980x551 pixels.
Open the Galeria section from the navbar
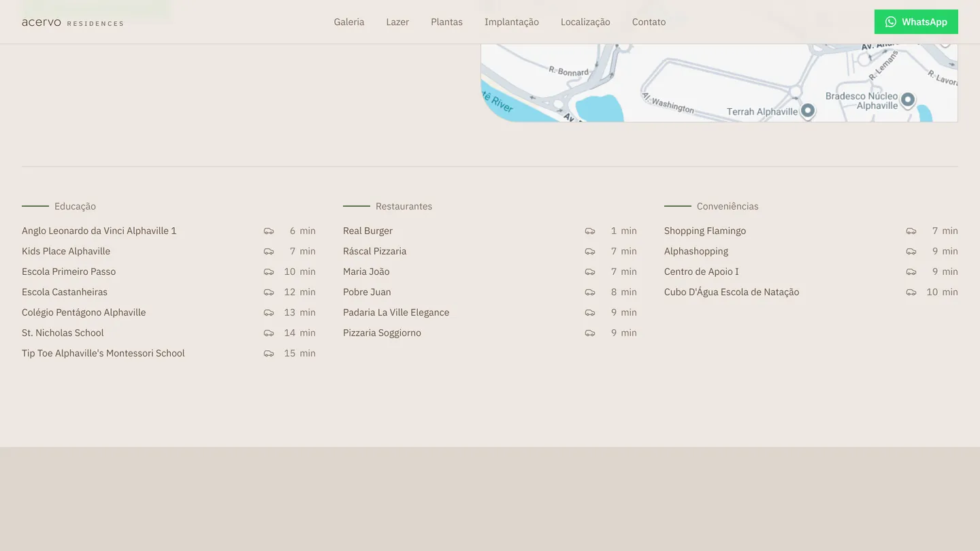coord(349,22)
